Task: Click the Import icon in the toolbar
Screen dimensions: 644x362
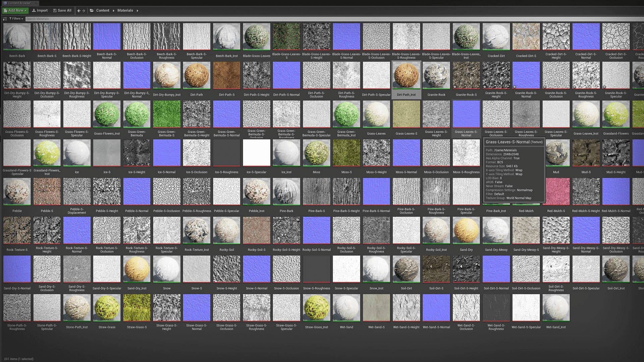Action: (35, 10)
